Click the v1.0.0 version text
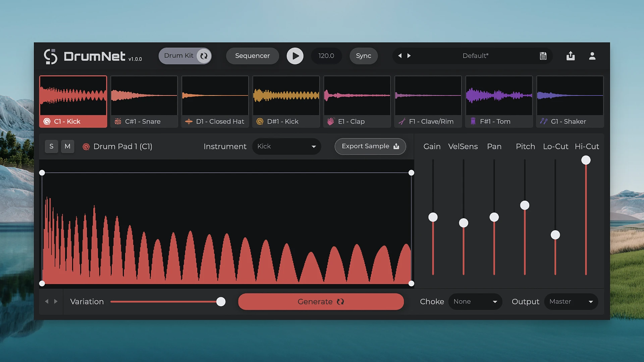 click(135, 59)
